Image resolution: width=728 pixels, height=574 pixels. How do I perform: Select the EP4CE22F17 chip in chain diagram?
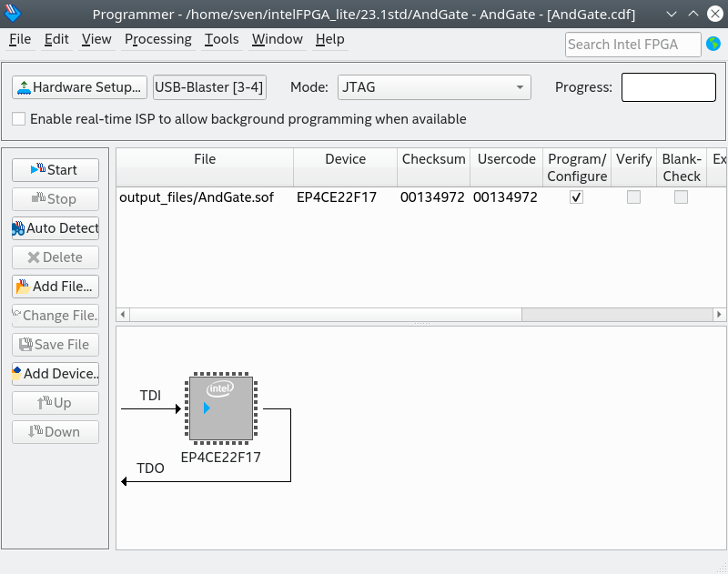221,408
